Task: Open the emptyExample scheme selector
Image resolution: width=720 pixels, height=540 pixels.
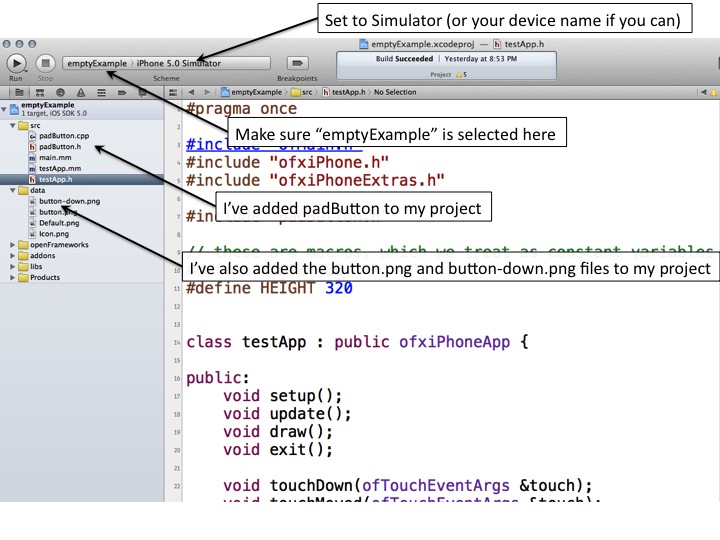Action: (x=97, y=63)
